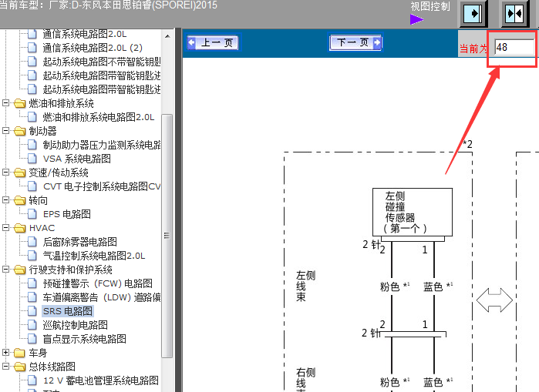
Task: Open 预碰撞警示 (FCW) 电路图 document
Action: [x=98, y=283]
